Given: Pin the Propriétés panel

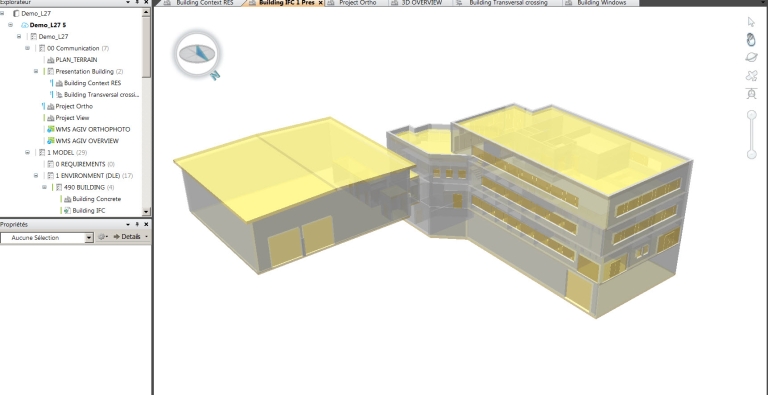Looking at the screenshot, I should click(x=137, y=224).
